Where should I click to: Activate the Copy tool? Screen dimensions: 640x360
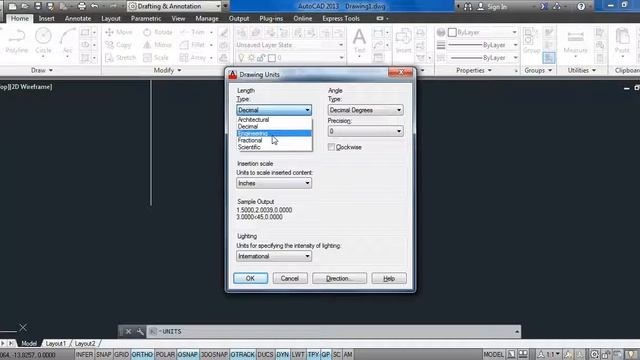click(x=118, y=45)
